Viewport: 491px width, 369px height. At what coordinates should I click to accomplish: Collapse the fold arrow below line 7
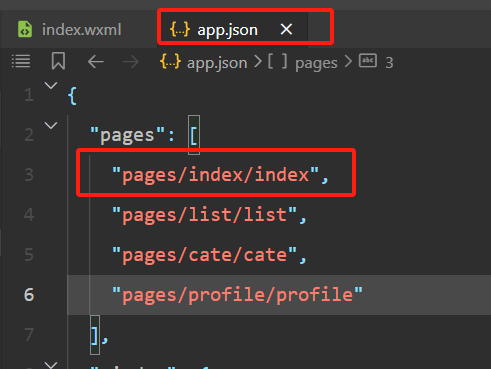point(51,365)
